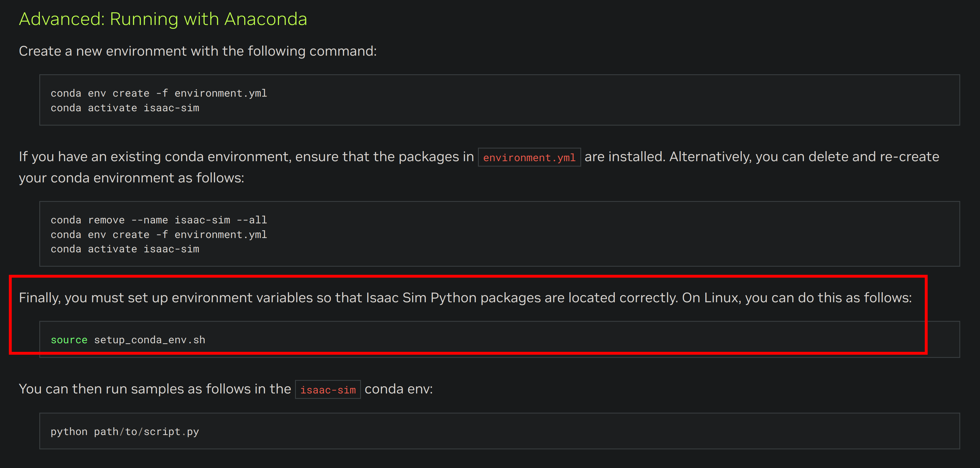The height and width of the screenshot is (468, 980).
Task: Click the 'python path/to/script.py' code line
Action: 125,432
